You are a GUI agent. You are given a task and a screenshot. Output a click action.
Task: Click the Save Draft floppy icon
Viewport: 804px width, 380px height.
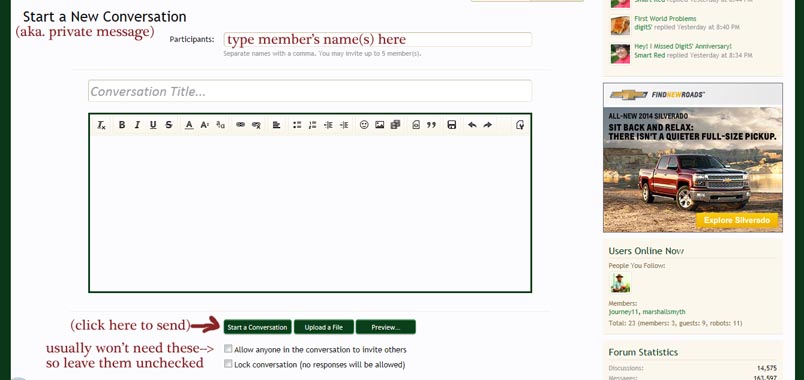452,125
